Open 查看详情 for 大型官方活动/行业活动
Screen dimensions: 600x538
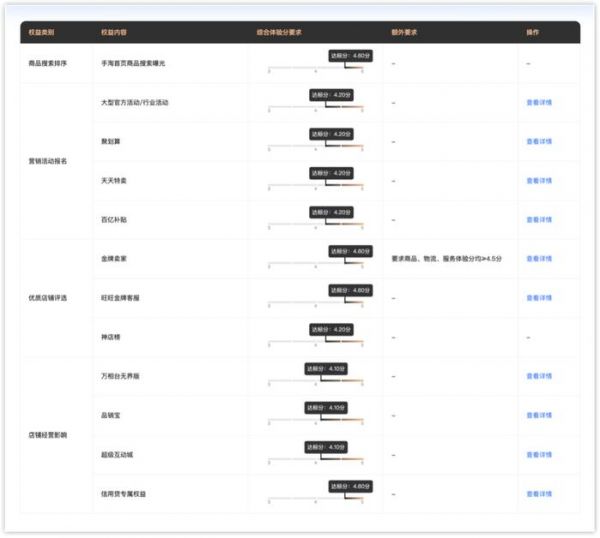(x=539, y=102)
